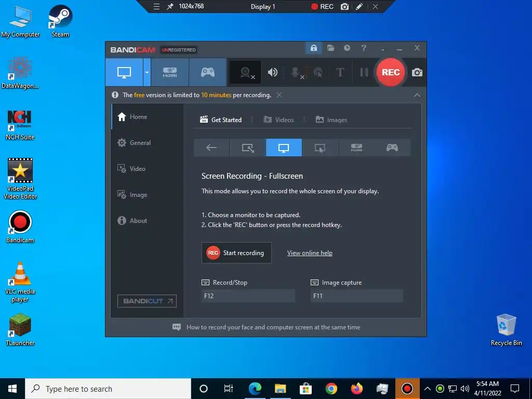Select rectangle area recording mode

tap(248, 148)
